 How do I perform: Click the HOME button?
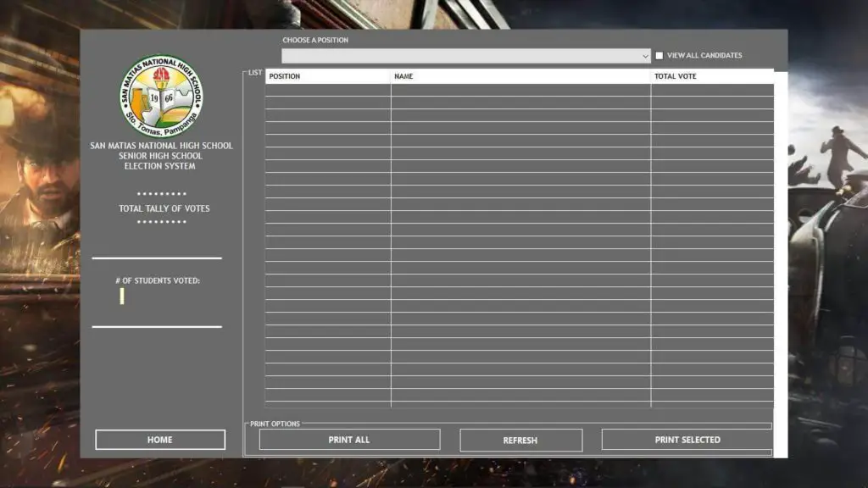click(159, 439)
